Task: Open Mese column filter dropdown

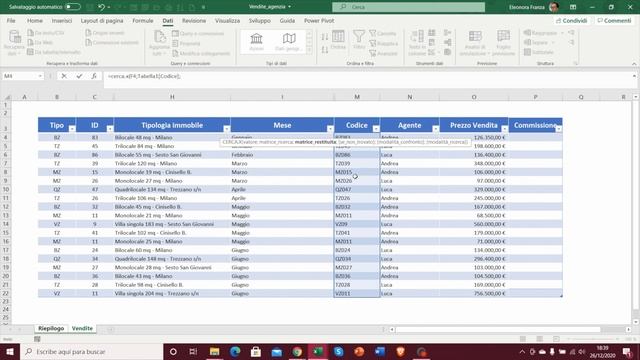Action: click(330, 129)
